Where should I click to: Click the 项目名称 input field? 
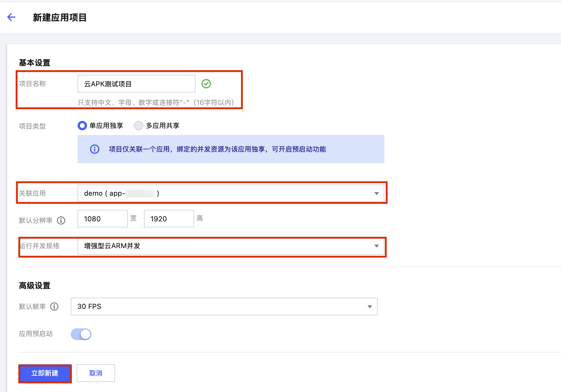pos(136,84)
